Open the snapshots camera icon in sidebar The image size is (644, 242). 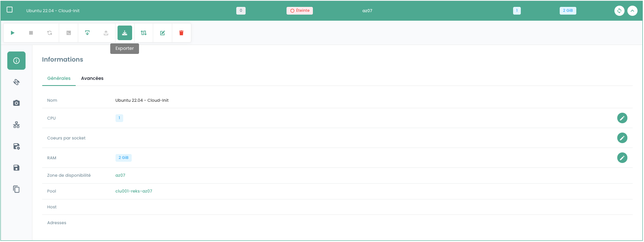point(16,103)
